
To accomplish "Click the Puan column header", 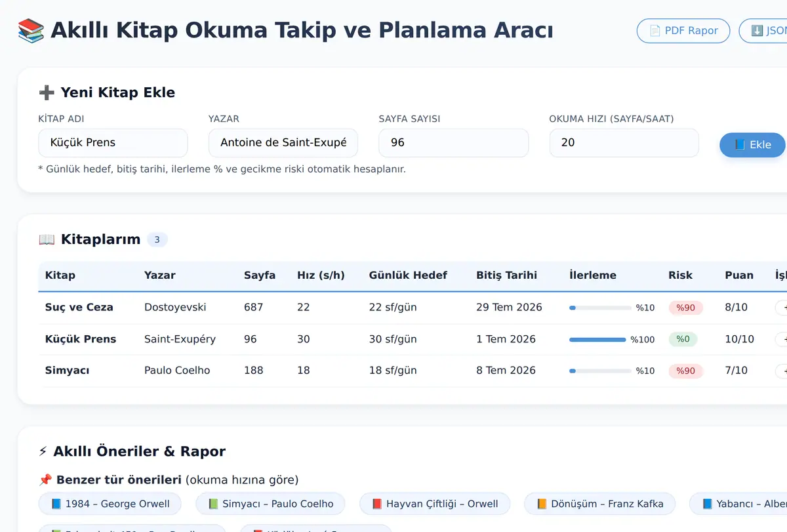I will point(739,276).
